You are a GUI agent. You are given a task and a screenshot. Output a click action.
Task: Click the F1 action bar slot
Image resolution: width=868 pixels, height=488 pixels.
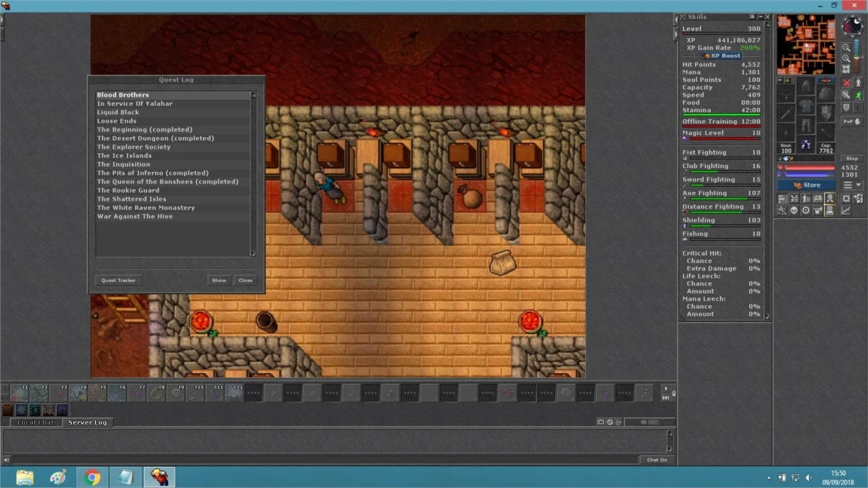coord(20,393)
